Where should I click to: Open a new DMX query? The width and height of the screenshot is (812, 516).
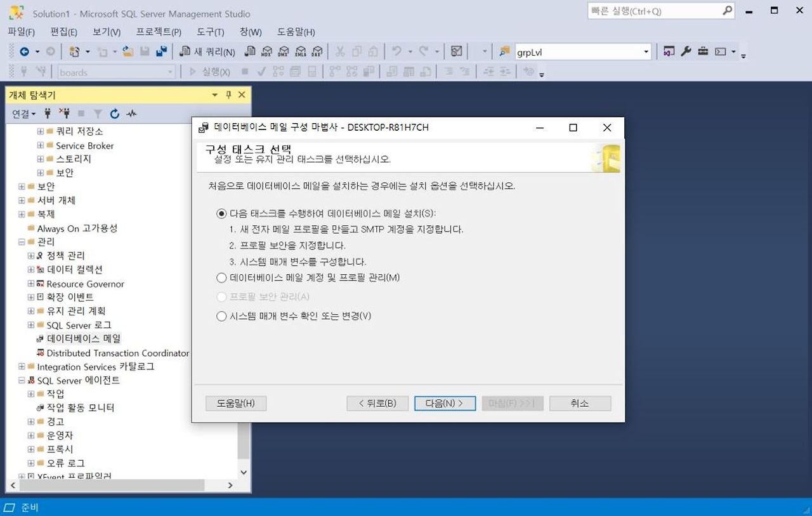[284, 52]
